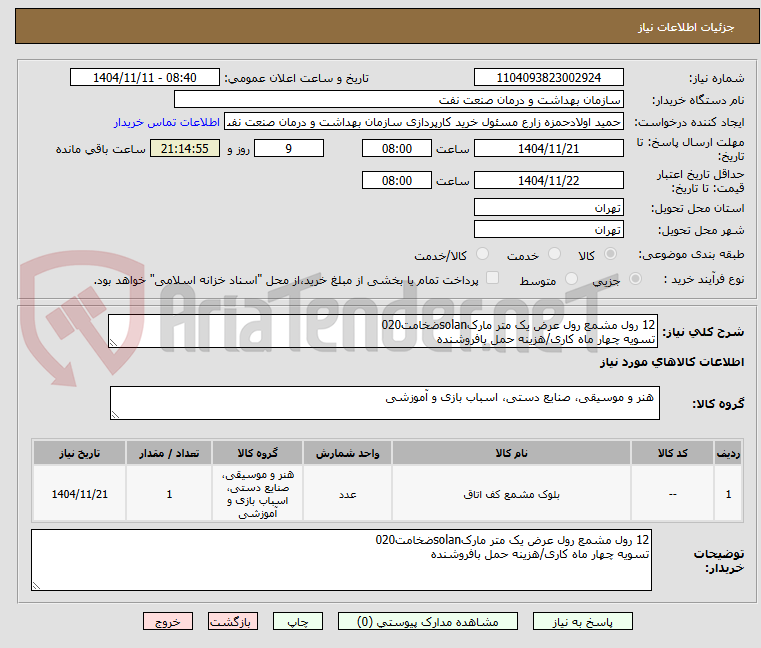Click the request creator name field
761x648 pixels.
pyautogui.click(x=424, y=122)
